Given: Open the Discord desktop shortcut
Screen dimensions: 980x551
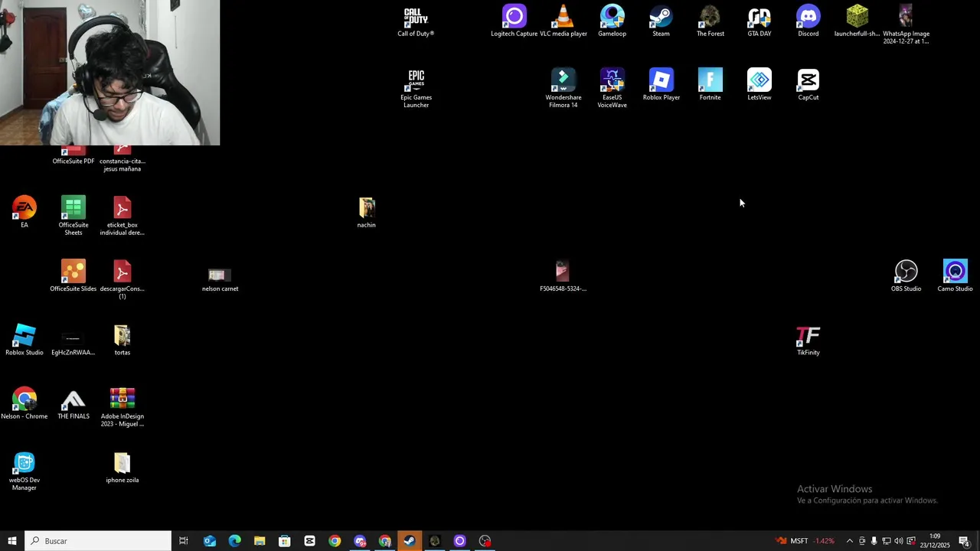Looking at the screenshot, I should [x=808, y=21].
